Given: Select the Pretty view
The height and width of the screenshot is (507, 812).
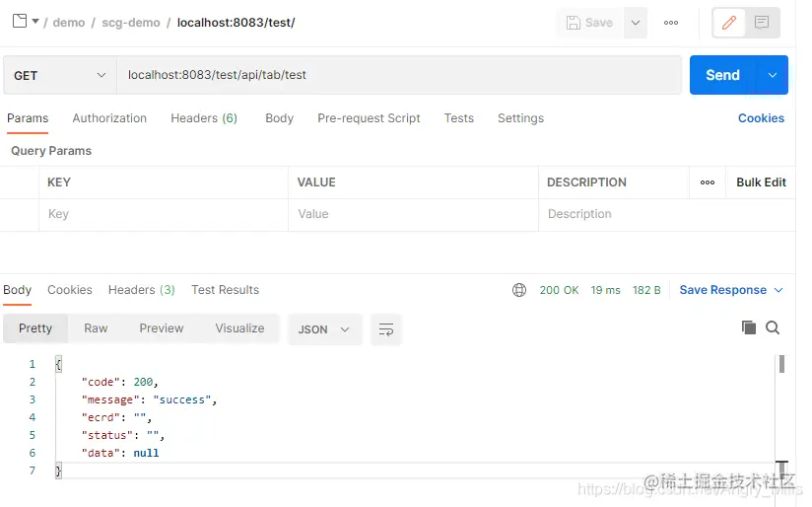Looking at the screenshot, I should (x=35, y=328).
